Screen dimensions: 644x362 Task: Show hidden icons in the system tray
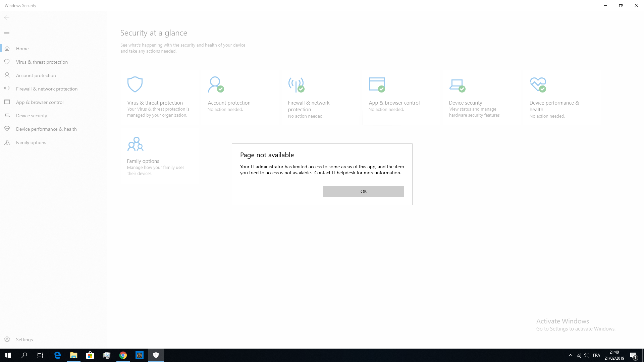click(x=570, y=355)
